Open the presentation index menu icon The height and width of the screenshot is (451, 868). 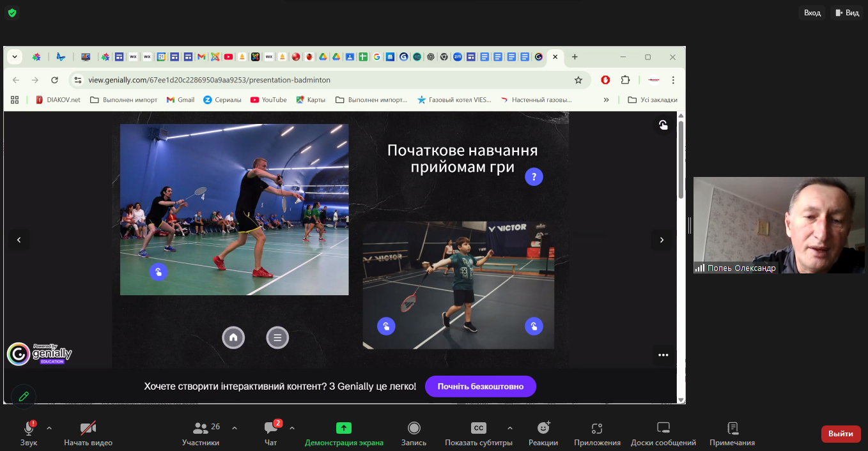277,337
